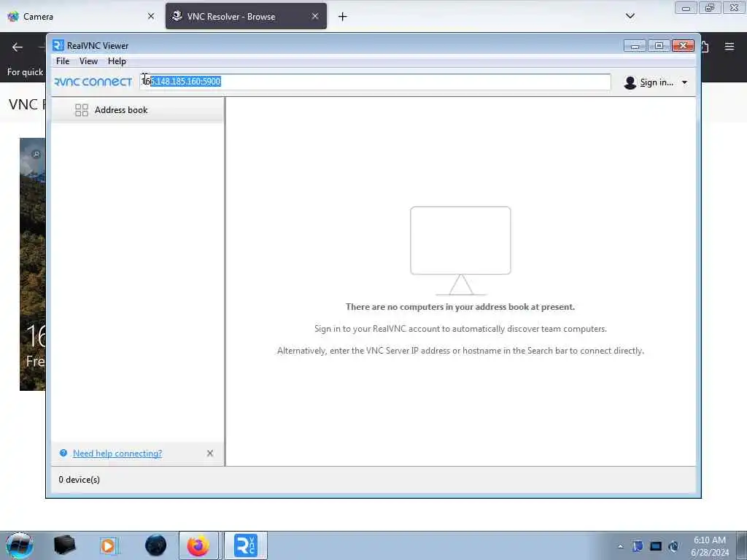This screenshot has height=560, width=747.
Task: Open the Help menu in RealVNC Viewer
Action: tap(117, 61)
